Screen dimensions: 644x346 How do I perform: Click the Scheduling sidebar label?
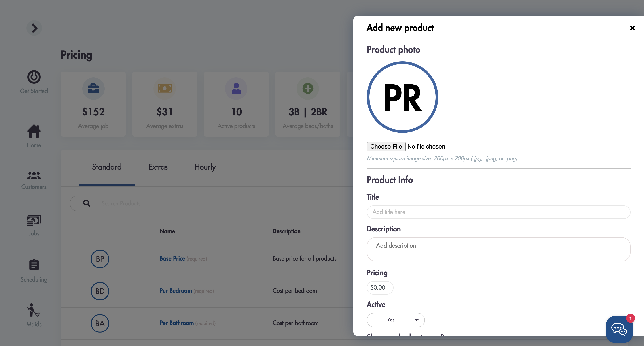click(34, 280)
